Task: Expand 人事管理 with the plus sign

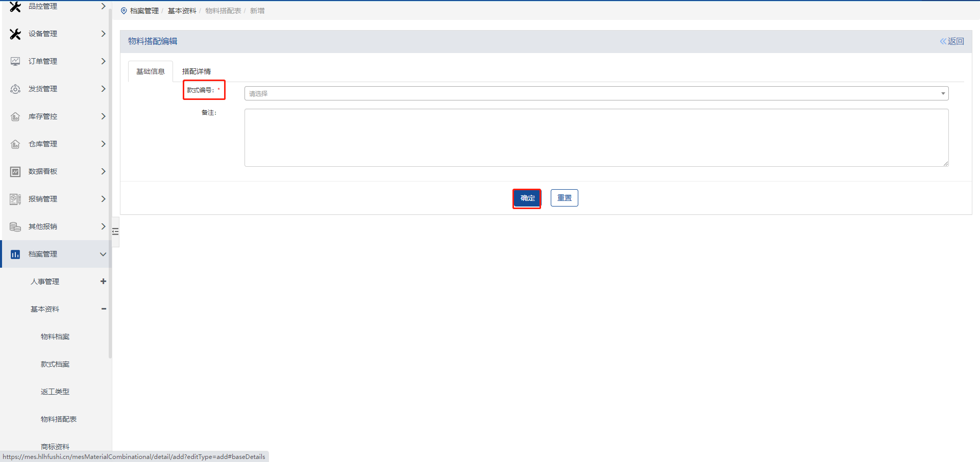Action: 104,281
